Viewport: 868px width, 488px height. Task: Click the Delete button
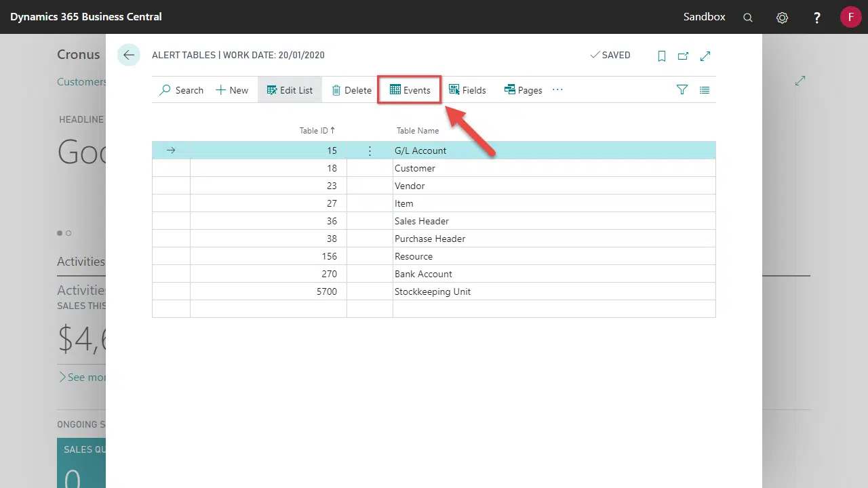click(x=351, y=90)
